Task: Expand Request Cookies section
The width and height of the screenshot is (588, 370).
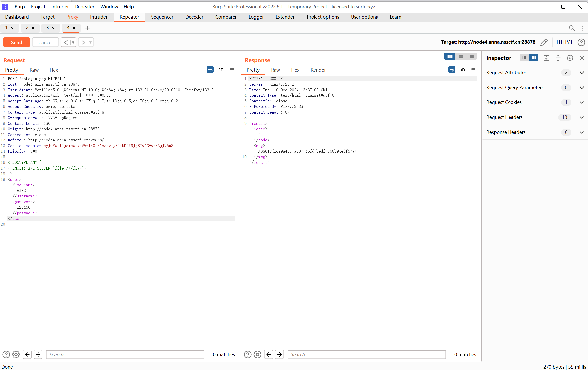Action: [x=582, y=102]
